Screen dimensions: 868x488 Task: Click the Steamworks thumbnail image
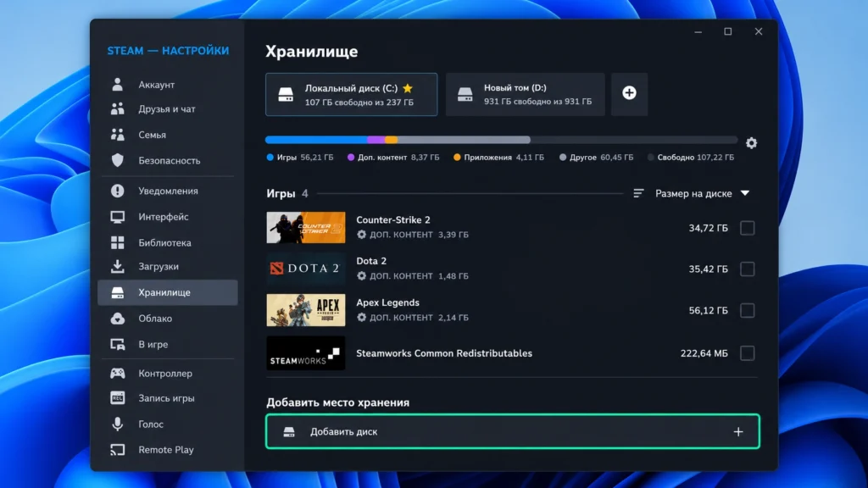(305, 353)
